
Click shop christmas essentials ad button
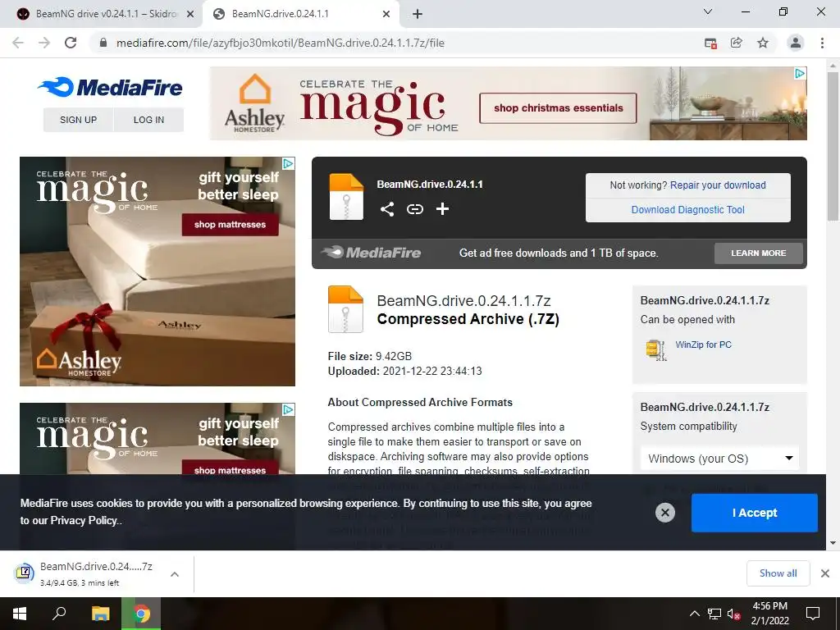click(x=558, y=108)
